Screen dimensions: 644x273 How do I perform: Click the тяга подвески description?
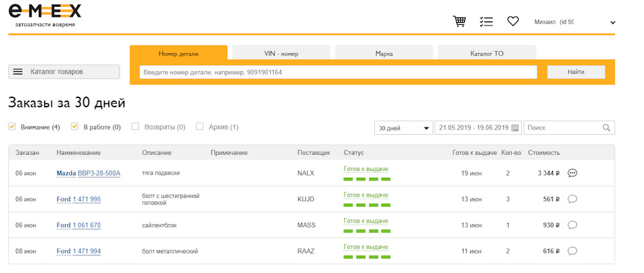coord(161,173)
